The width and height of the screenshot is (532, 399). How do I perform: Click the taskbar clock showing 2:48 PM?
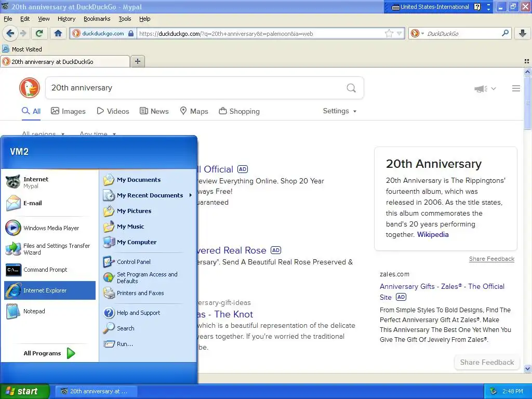(513, 391)
